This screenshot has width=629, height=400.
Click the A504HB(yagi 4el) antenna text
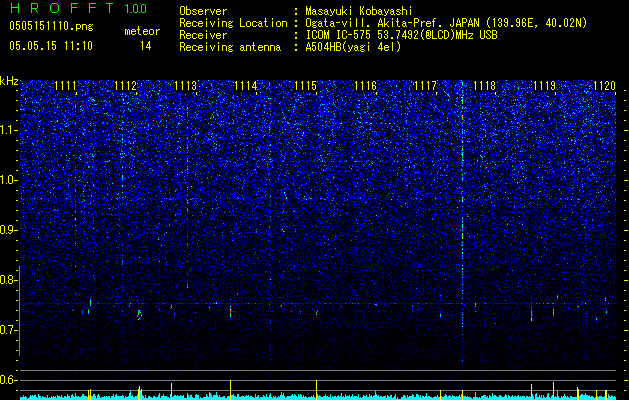pos(353,47)
